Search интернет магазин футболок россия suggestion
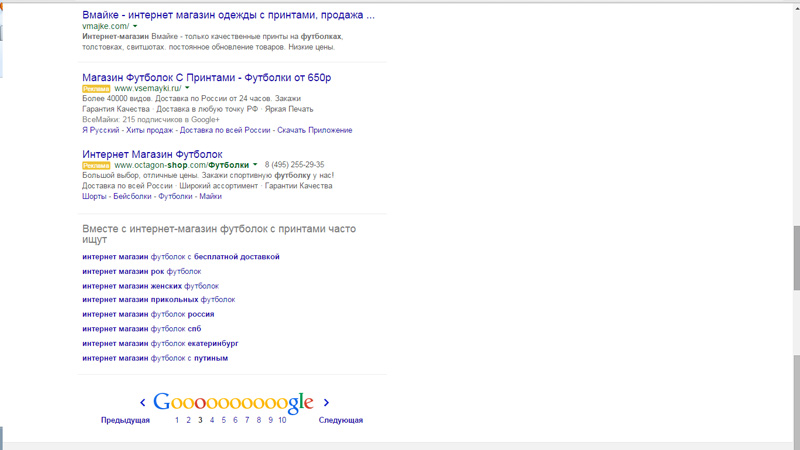The height and width of the screenshot is (450, 800). pos(148,314)
